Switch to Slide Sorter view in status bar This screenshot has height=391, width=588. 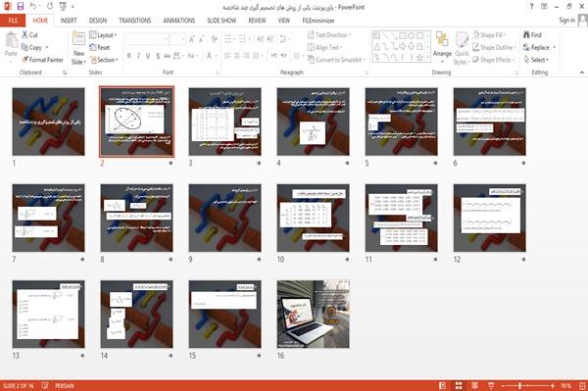(459, 385)
